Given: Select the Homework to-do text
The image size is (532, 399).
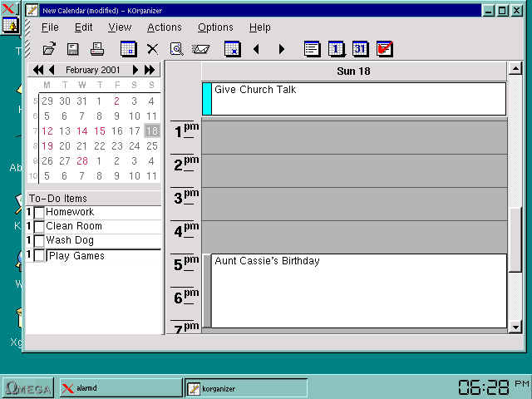Looking at the screenshot, I should [x=70, y=212].
